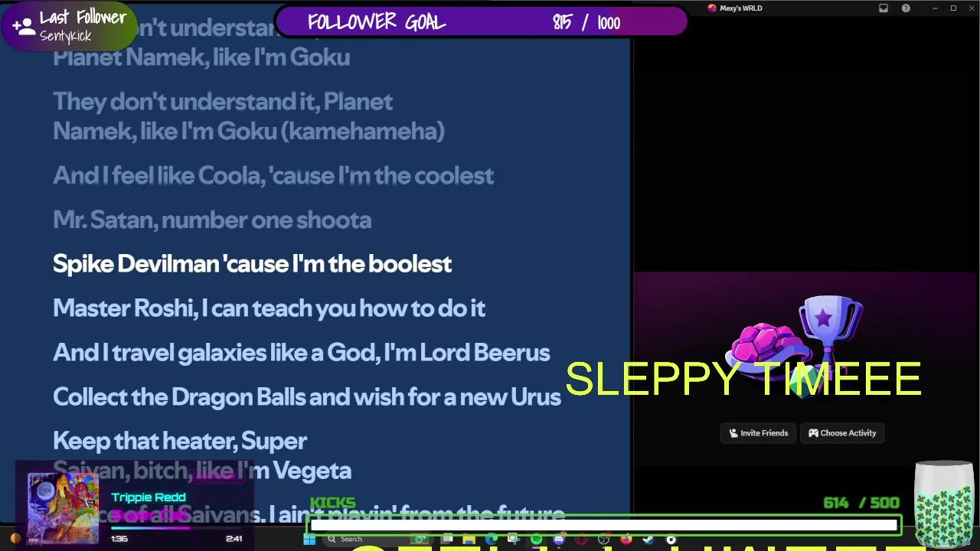Open the Discord inbox icon
Viewport: 980px width, 551px height.
[x=884, y=8]
